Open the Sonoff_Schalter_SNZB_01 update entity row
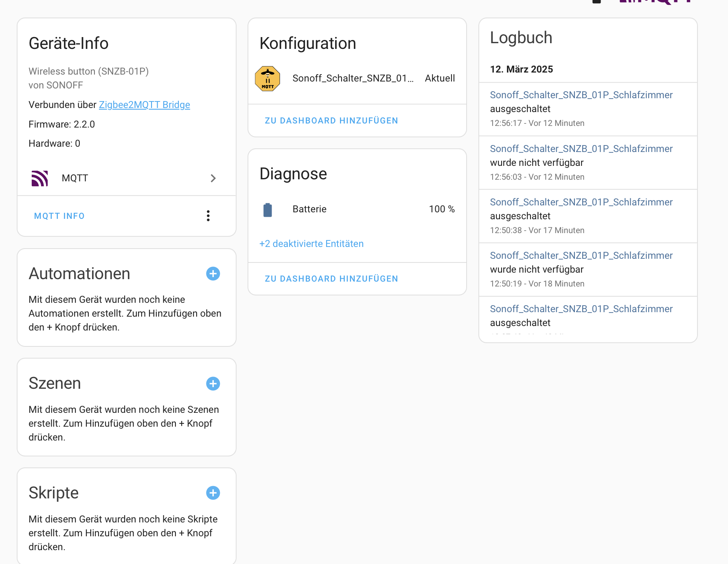The image size is (728, 564). 353,79
